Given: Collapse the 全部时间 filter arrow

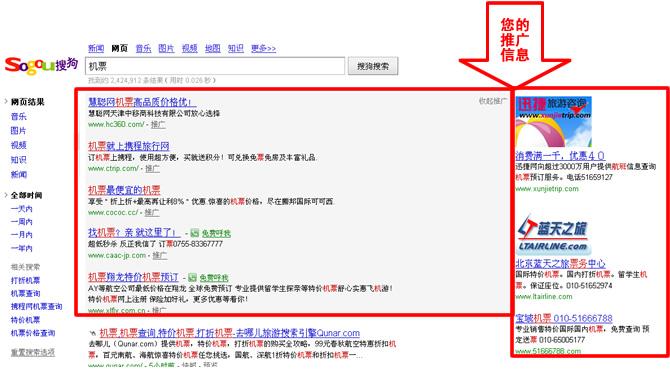Looking at the screenshot, I should click(x=6, y=195).
